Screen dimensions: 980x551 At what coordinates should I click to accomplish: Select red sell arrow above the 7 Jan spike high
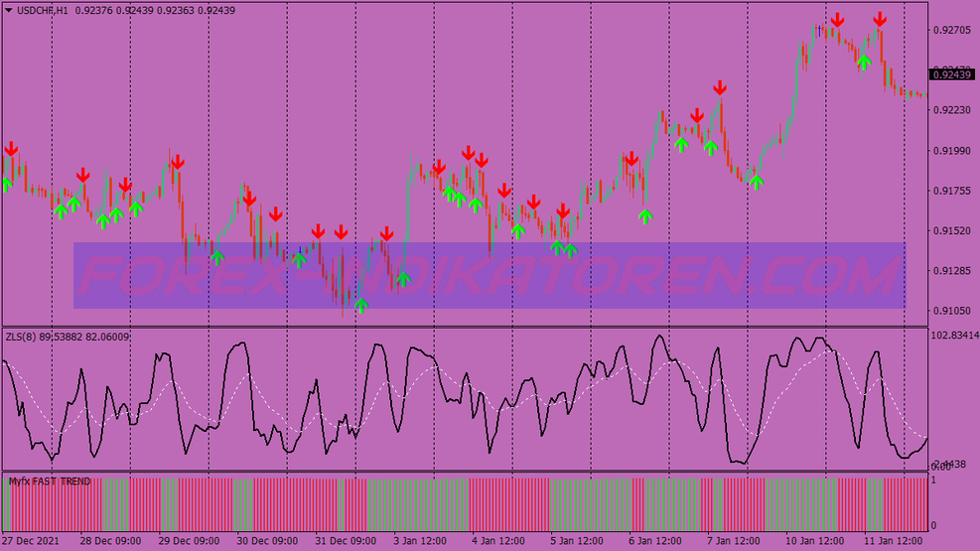720,87
